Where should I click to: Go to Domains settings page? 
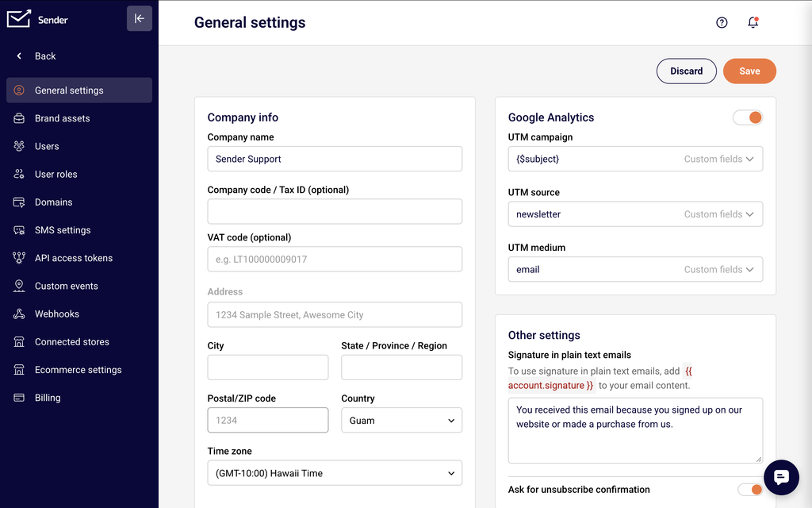[x=79, y=202]
